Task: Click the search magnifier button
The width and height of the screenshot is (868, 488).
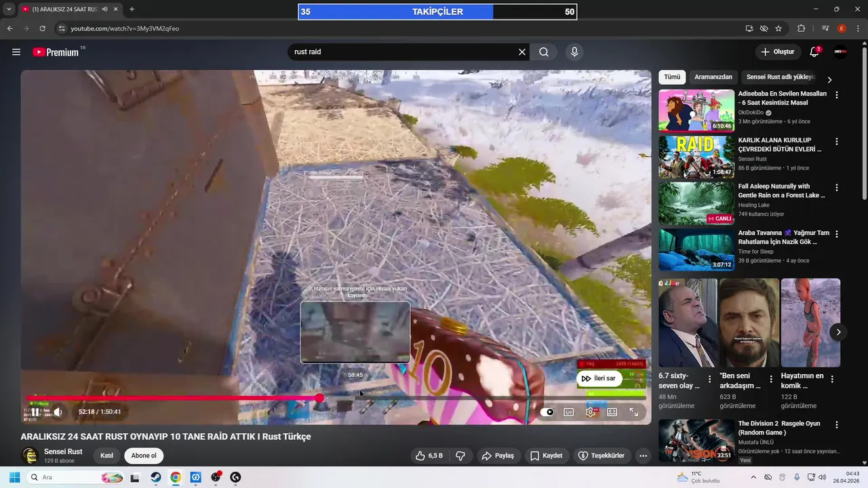Action: (544, 52)
